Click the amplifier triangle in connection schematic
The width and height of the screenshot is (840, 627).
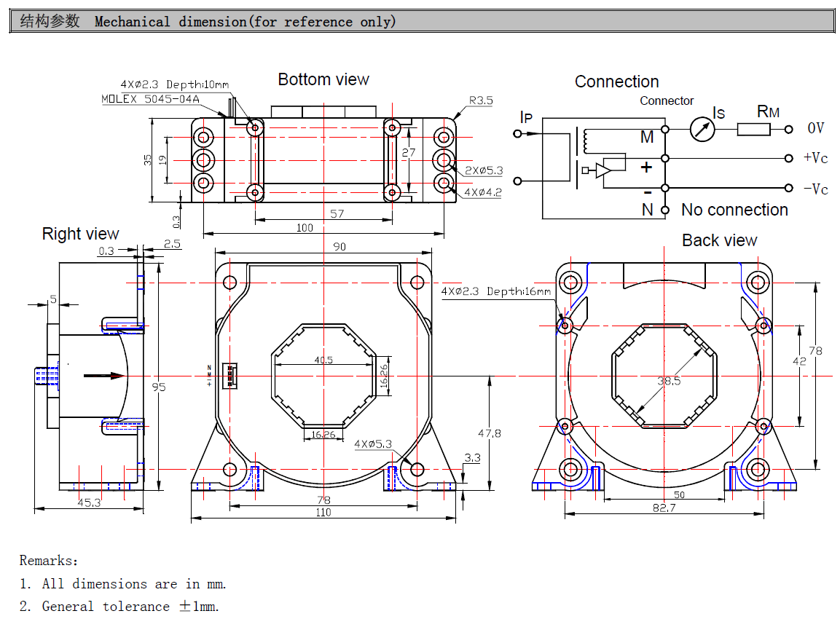604,170
